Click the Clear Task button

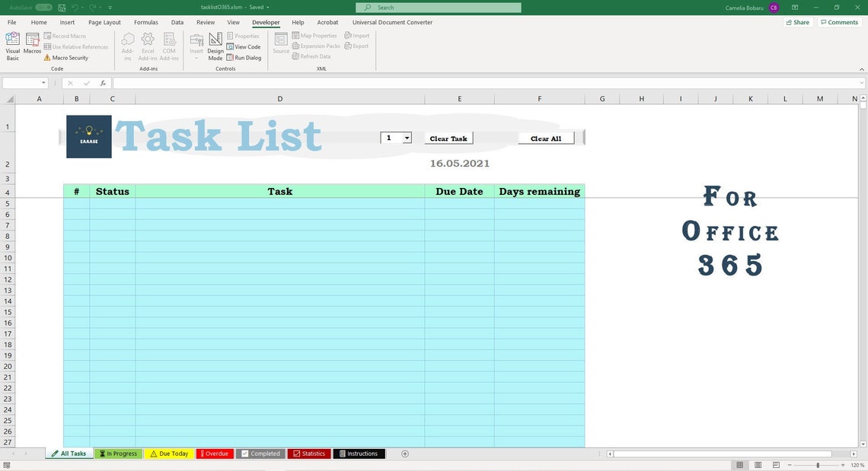449,138
